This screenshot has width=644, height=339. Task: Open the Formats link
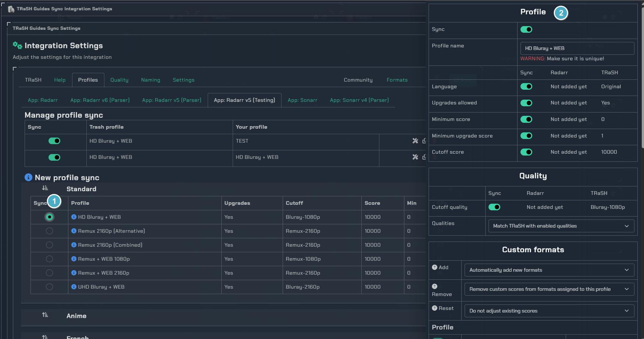397,80
